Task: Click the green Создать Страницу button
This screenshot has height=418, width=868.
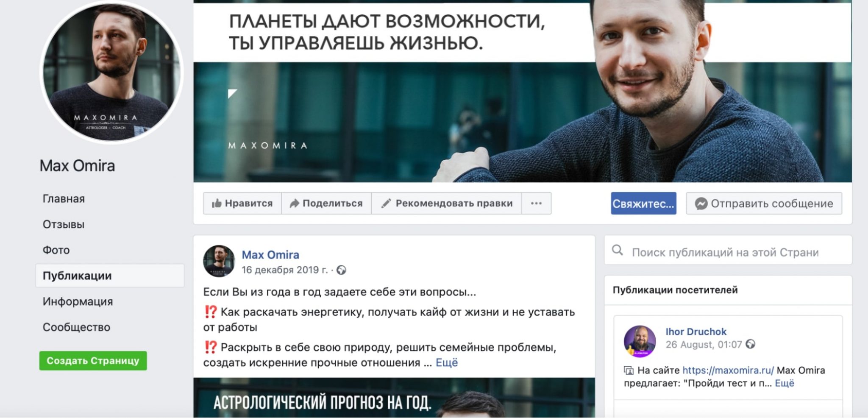Action: (x=93, y=361)
